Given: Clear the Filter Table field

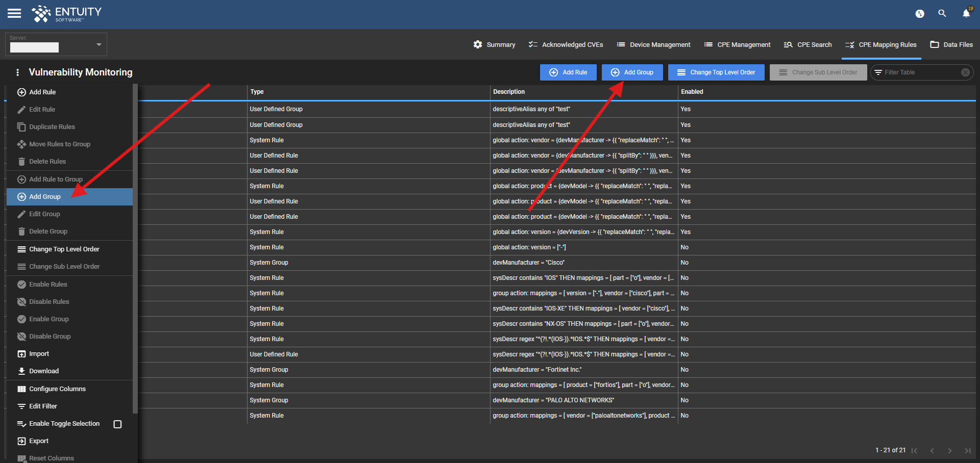Looking at the screenshot, I should (x=965, y=72).
